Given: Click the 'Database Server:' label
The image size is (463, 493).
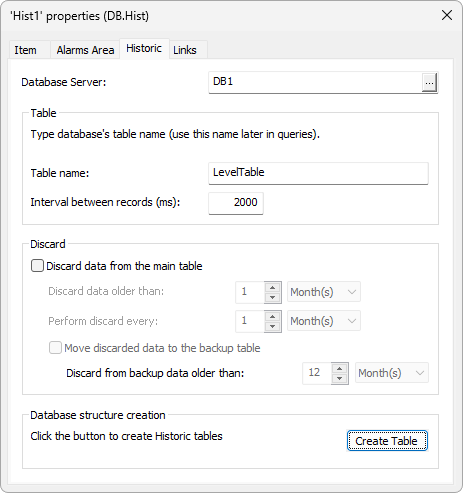Looking at the screenshot, I should click(64, 82).
